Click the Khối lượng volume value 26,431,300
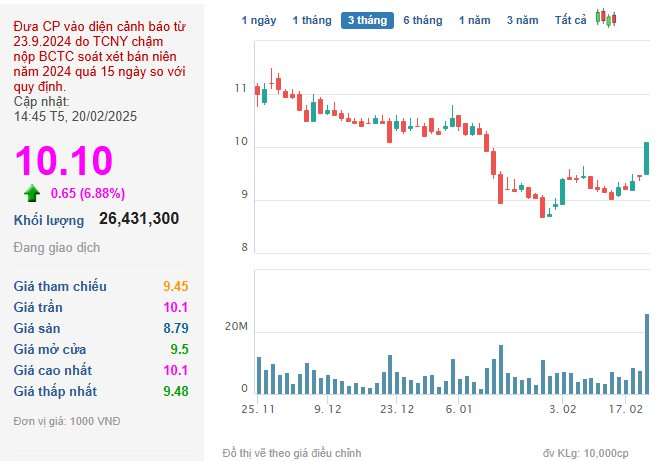663x461 pixels. point(139,219)
